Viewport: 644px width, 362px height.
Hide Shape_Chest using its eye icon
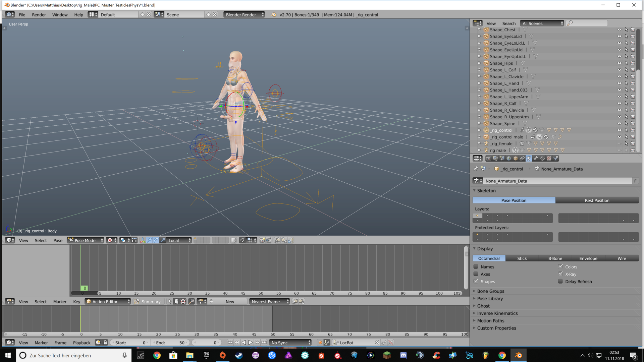pyautogui.click(x=619, y=30)
